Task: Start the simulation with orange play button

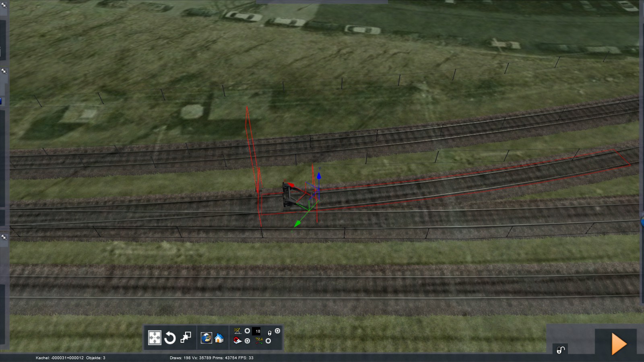Action: (x=619, y=344)
